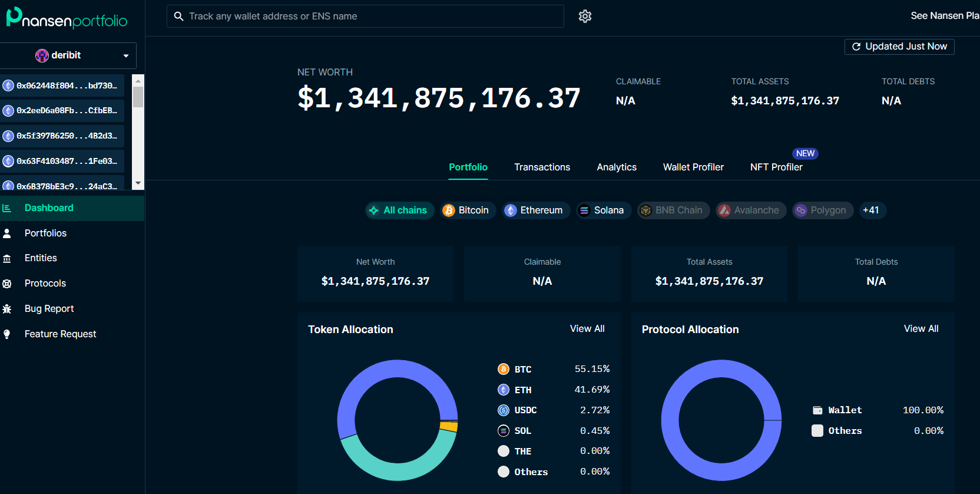The height and width of the screenshot is (494, 980).
Task: Click the search magnifier icon
Action: (x=178, y=17)
